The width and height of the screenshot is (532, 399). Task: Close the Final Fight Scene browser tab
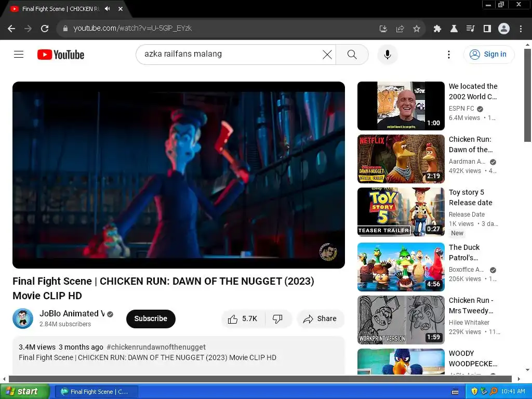[x=121, y=9]
